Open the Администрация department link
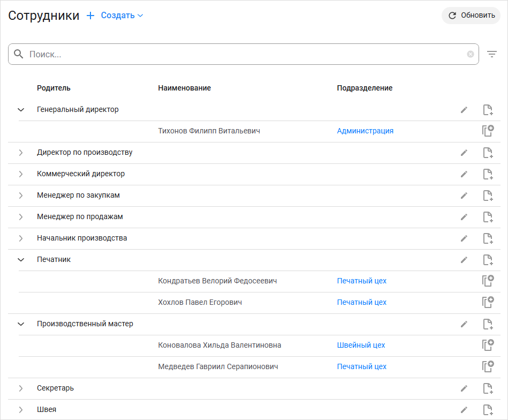The height and width of the screenshot is (420, 508). [x=365, y=131]
